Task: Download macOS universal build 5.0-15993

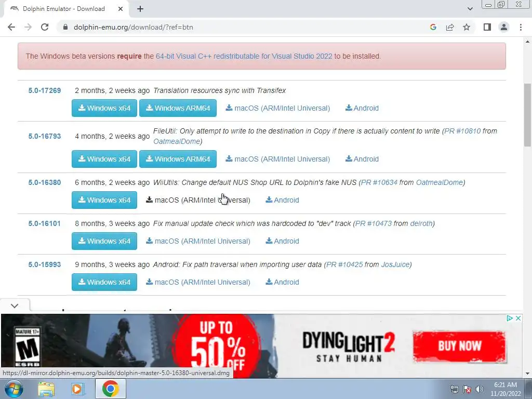Action: point(198,282)
